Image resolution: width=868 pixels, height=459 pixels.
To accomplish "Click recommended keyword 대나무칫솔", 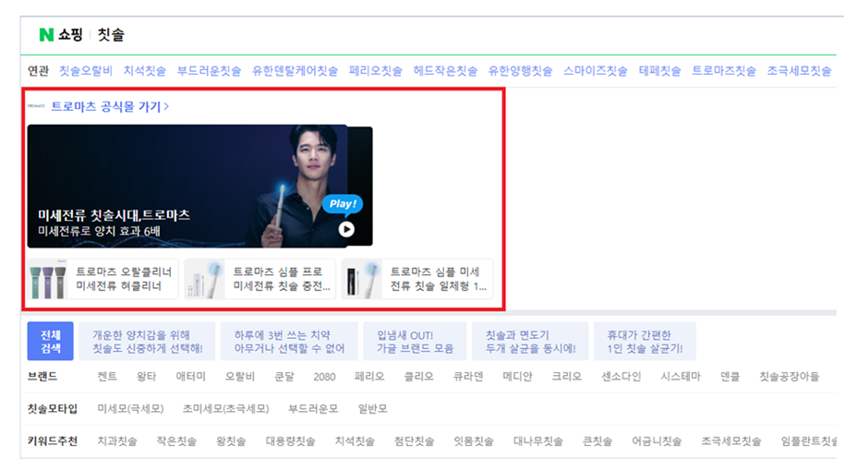I will [537, 441].
